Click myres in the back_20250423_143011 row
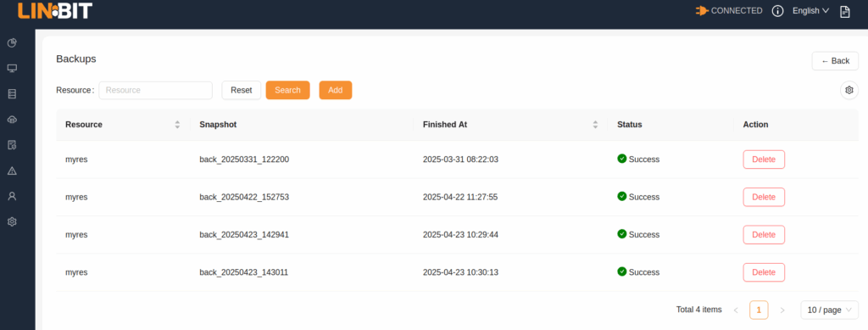 click(x=76, y=272)
